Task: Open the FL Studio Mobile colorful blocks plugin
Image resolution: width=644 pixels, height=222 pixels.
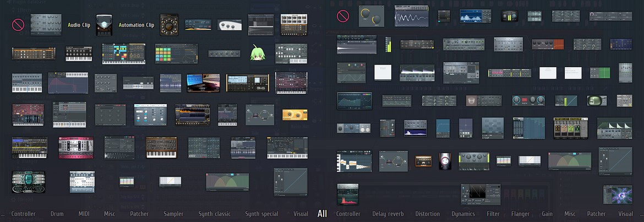Action: point(124,53)
